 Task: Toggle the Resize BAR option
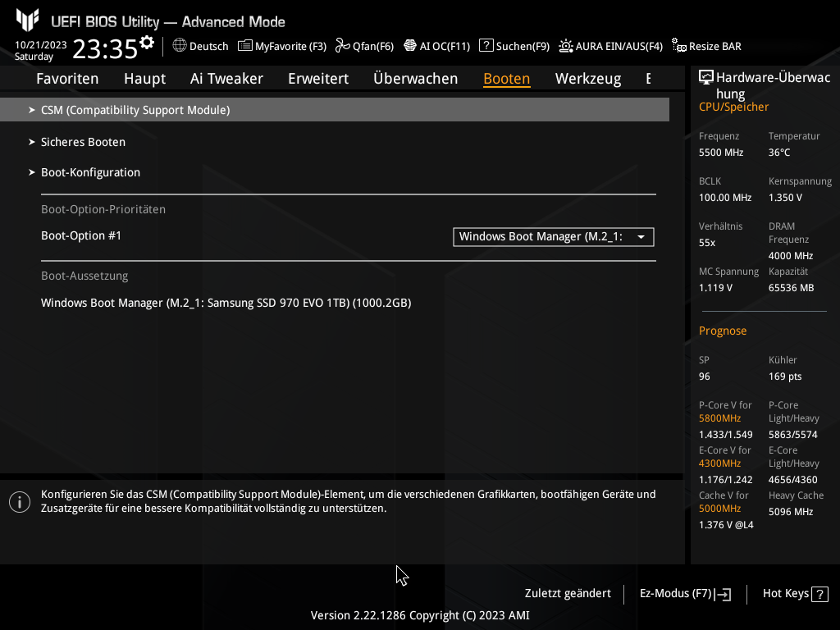click(706, 46)
